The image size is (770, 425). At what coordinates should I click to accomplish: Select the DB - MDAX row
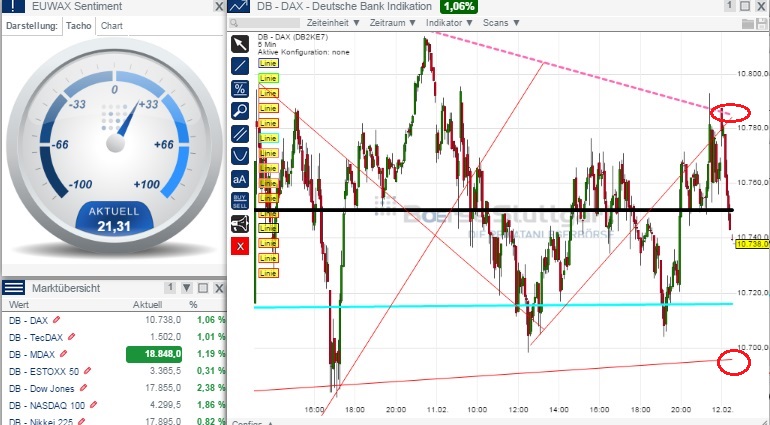pyautogui.click(x=114, y=354)
